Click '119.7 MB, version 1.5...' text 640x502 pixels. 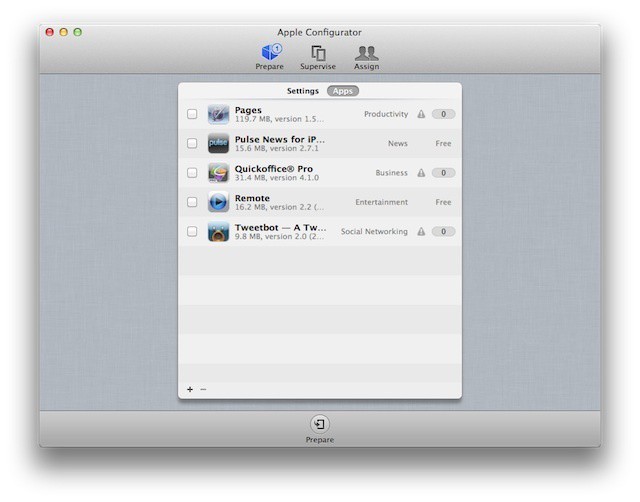tap(279, 119)
